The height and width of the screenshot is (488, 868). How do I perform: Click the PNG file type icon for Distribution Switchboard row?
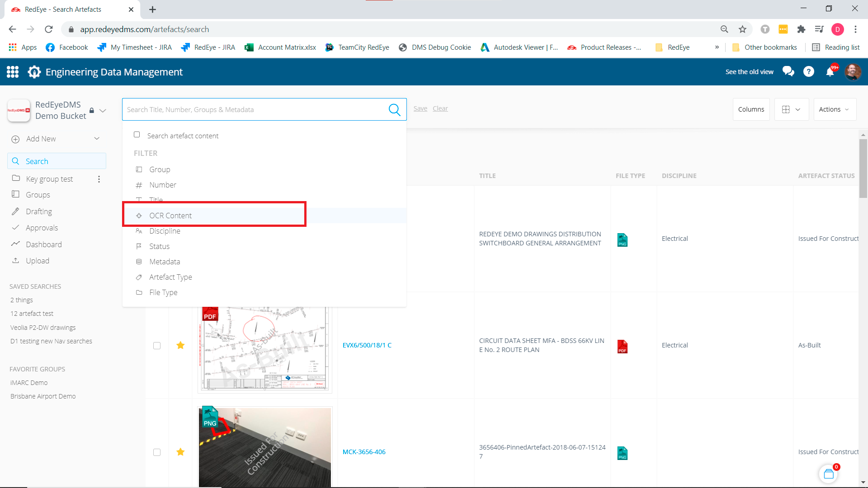tap(623, 239)
